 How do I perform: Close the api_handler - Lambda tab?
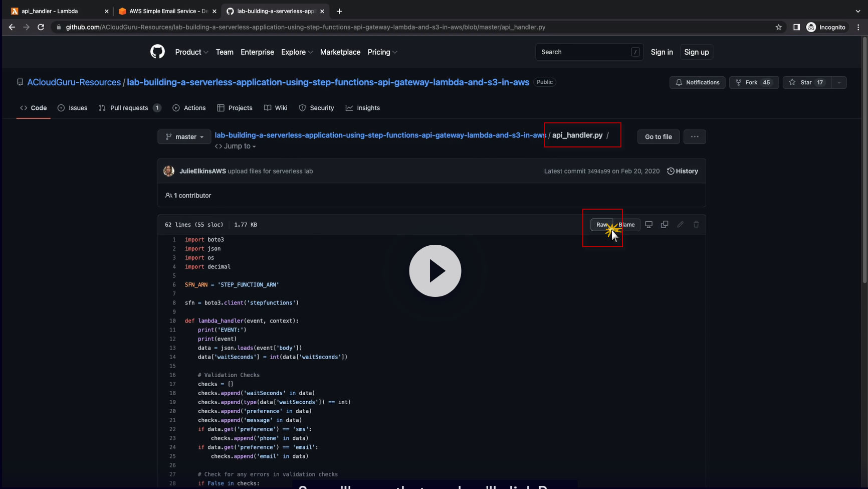[106, 11]
